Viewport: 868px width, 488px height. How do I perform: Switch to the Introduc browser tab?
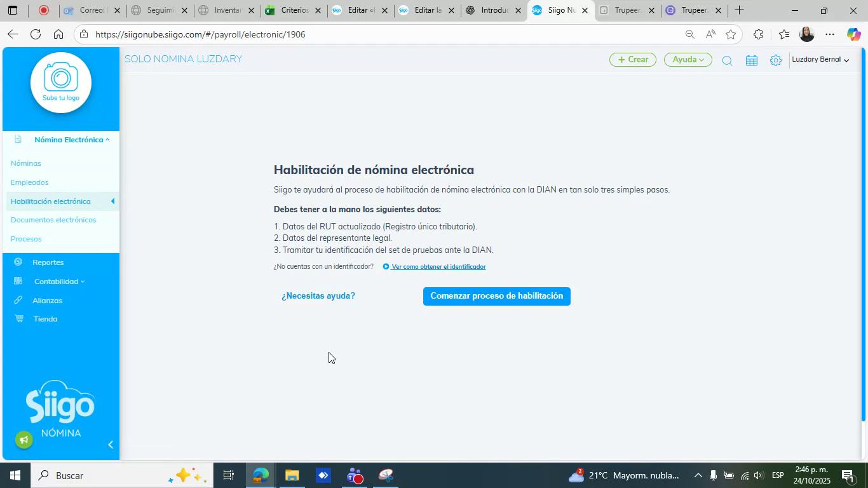click(x=494, y=10)
